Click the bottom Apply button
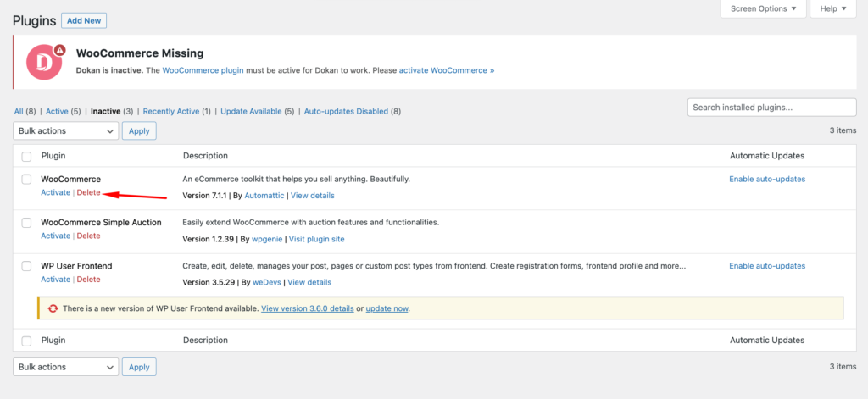The height and width of the screenshot is (399, 868). (139, 367)
